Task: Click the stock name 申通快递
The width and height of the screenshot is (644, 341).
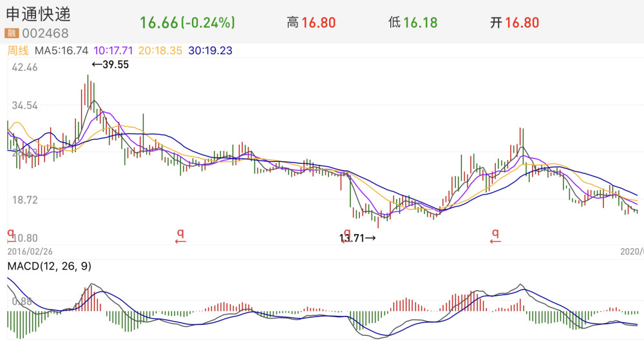Action: pos(38,14)
